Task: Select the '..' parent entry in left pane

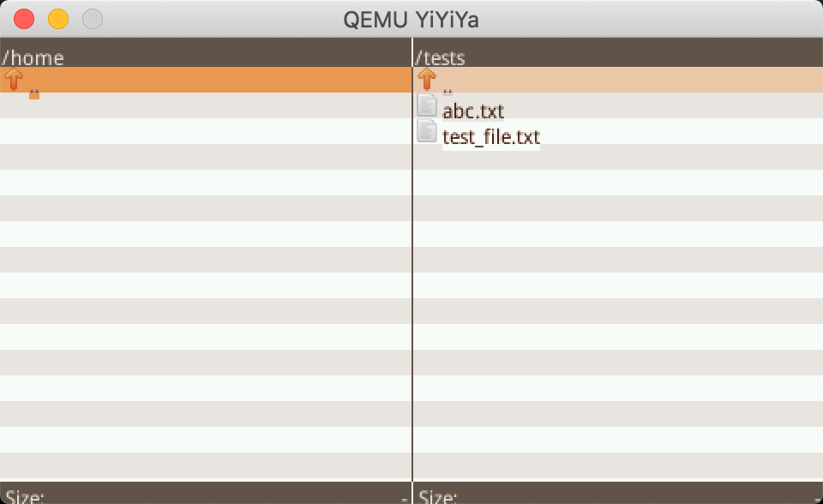Action: (x=34, y=93)
